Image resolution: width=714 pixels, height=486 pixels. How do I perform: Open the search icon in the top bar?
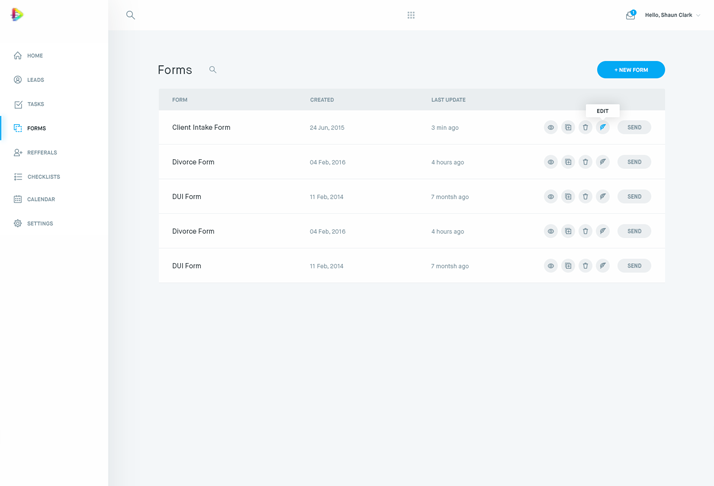[130, 15]
